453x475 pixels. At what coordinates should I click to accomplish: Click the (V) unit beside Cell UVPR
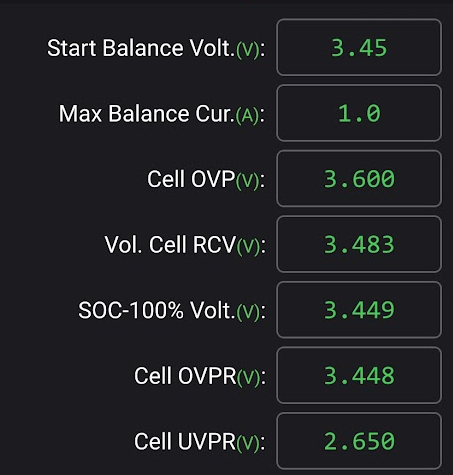(248, 443)
